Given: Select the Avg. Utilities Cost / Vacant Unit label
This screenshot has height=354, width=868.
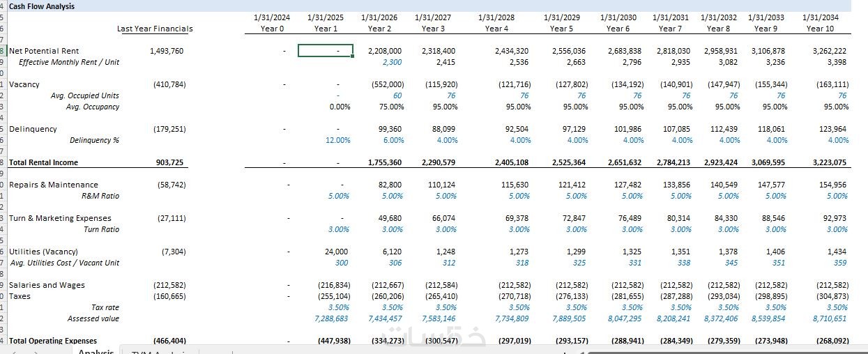Looking at the screenshot, I should (64, 263).
